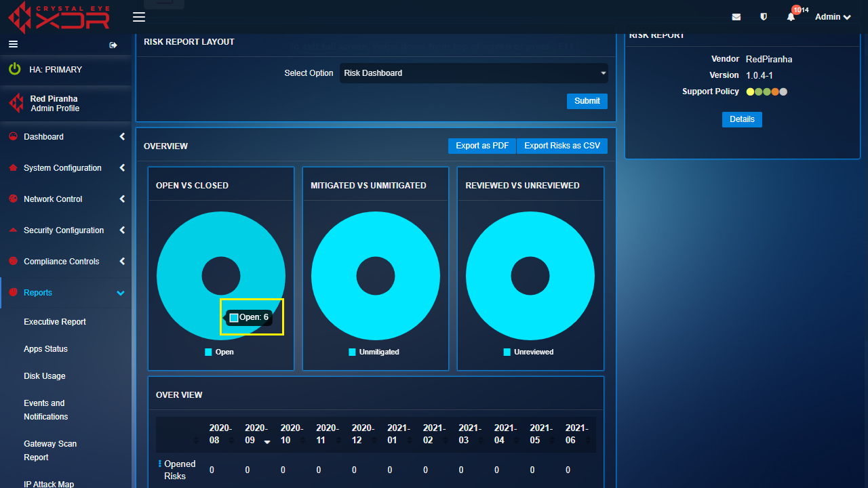Collapse the Reports menu chevron
Image resolution: width=868 pixels, height=488 pixels.
coord(121,293)
